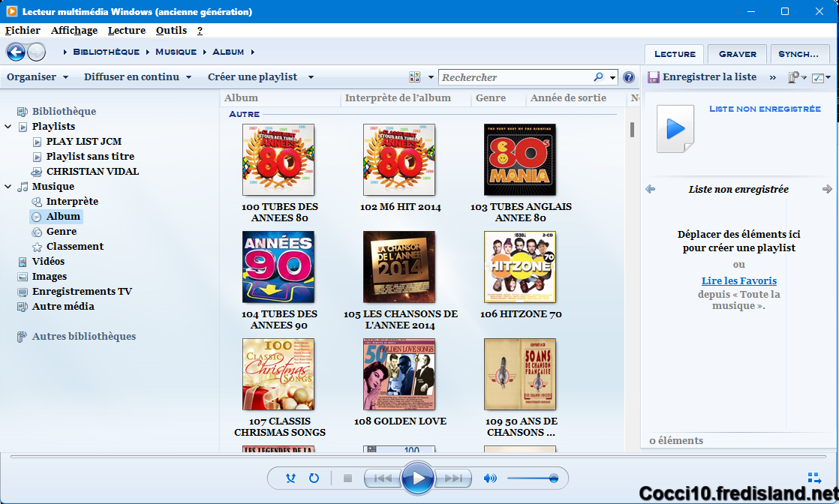The width and height of the screenshot is (839, 504).
Task: Switch to the Synch... tab
Action: coord(798,54)
